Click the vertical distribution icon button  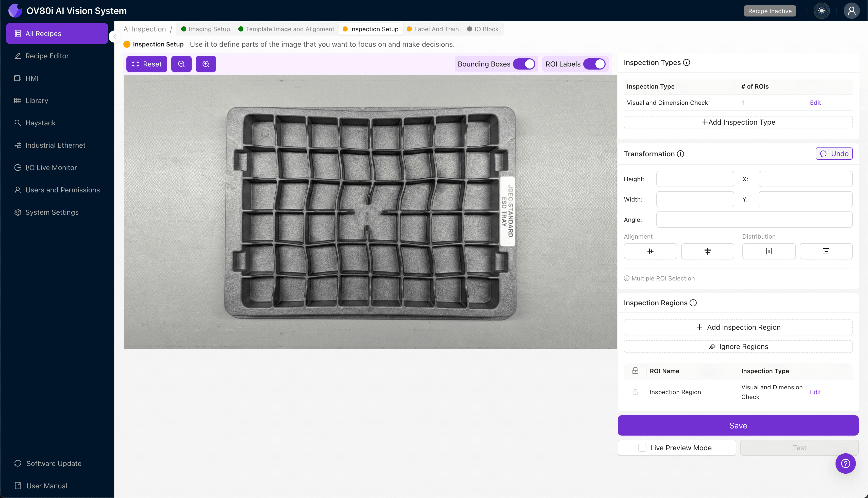826,251
